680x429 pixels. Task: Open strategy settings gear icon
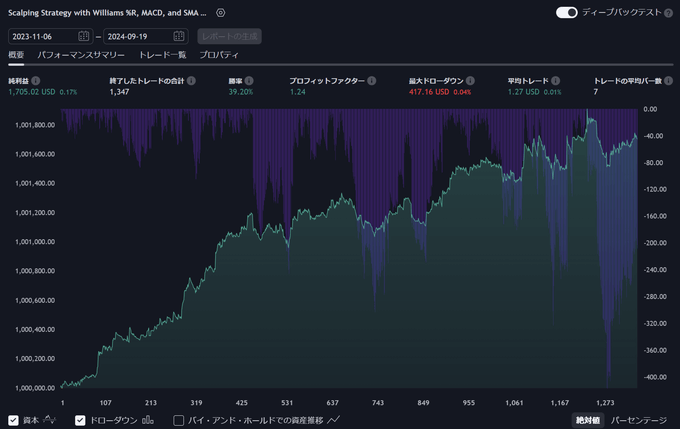[x=220, y=13]
